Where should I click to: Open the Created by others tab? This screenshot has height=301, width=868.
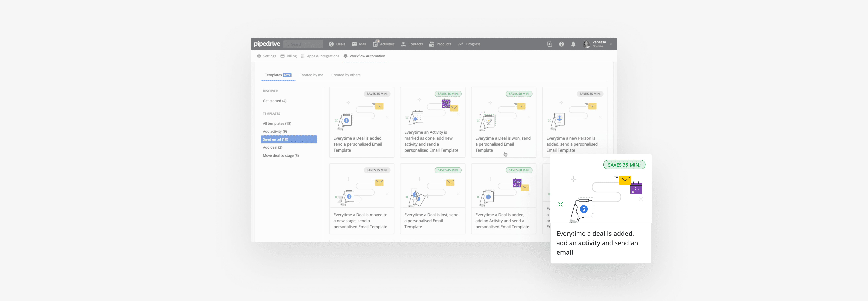click(x=345, y=75)
